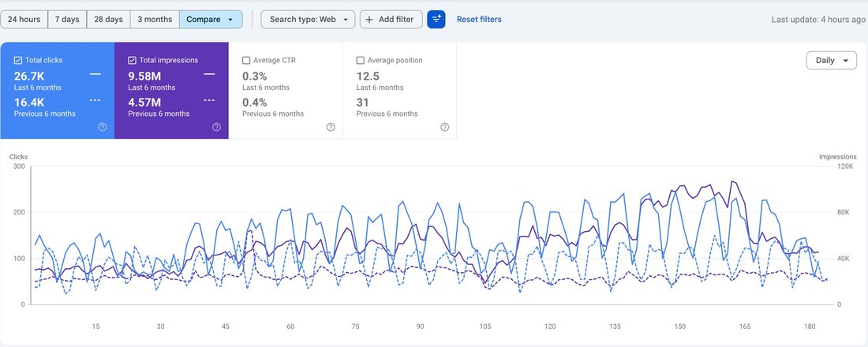Click the Reset filters link
The height and width of the screenshot is (347, 868).
pyautogui.click(x=479, y=20)
